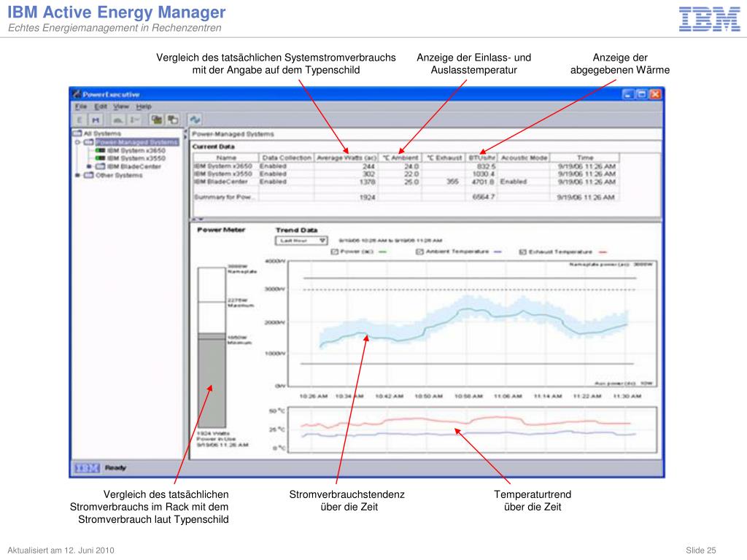Click the Power-Managed Systems panel heading
Image resolution: width=747 pixels, height=560 pixels.
coord(233,134)
